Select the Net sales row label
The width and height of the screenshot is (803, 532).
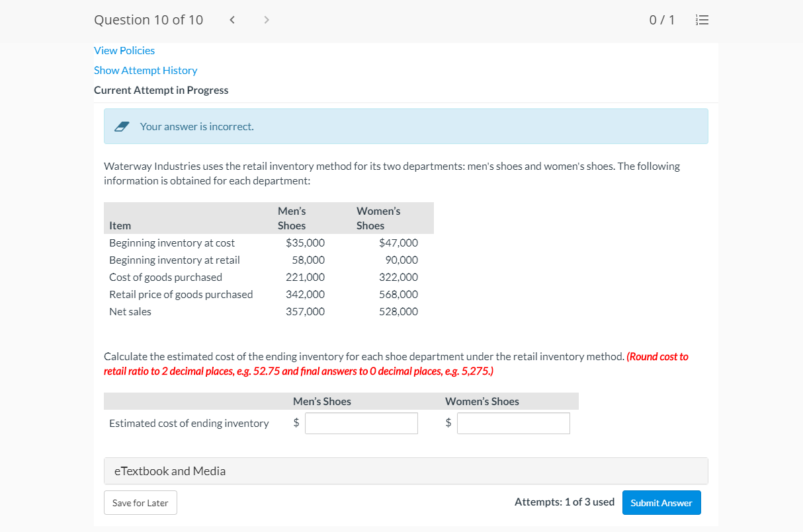pyautogui.click(x=130, y=311)
